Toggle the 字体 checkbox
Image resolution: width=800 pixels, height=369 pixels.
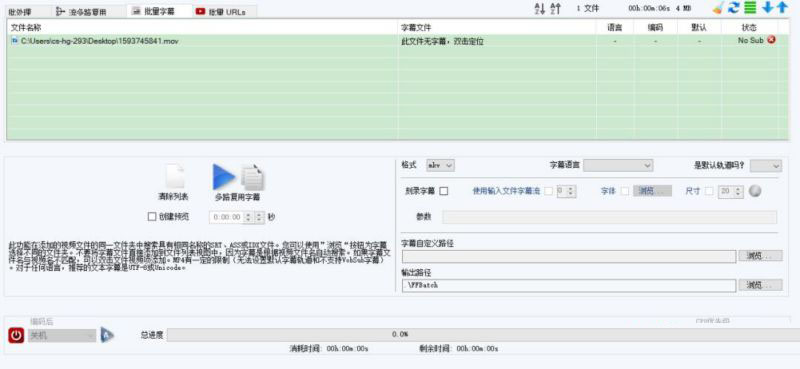[625, 191]
